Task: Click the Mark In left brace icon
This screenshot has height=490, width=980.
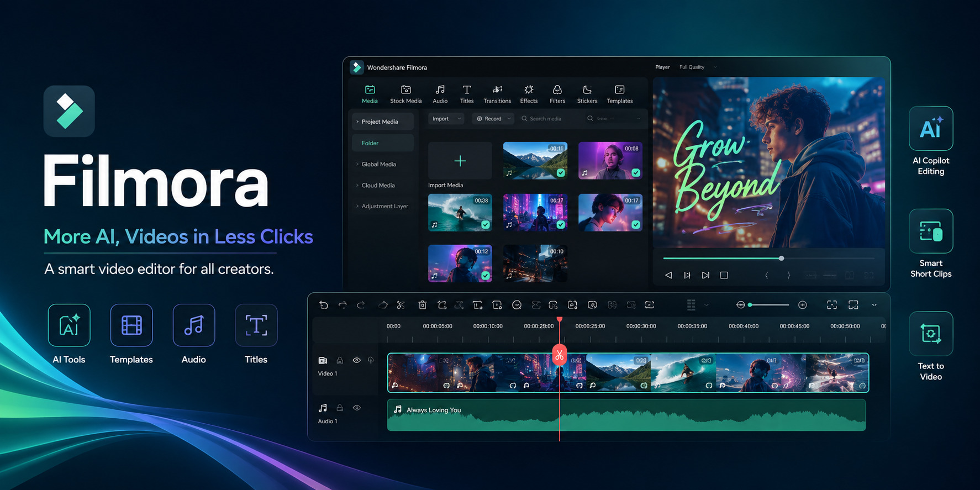Action: click(x=767, y=275)
